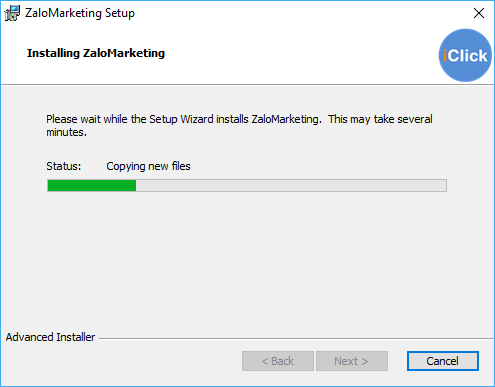The height and width of the screenshot is (387, 495).
Task: Click the green filled portion of progress bar
Action: coord(92,186)
